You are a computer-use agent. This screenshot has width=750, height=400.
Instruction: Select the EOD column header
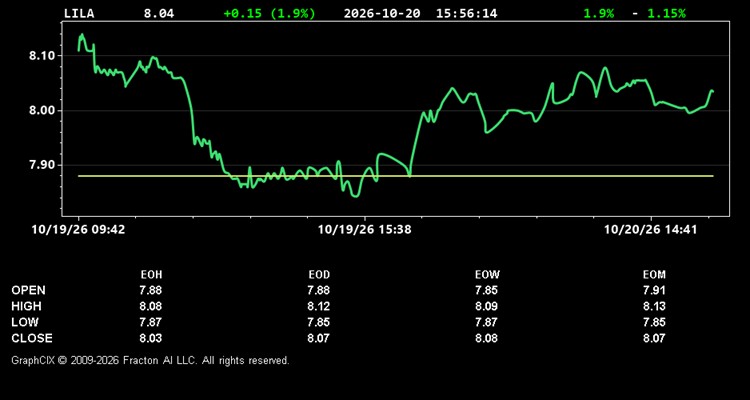pyautogui.click(x=319, y=275)
